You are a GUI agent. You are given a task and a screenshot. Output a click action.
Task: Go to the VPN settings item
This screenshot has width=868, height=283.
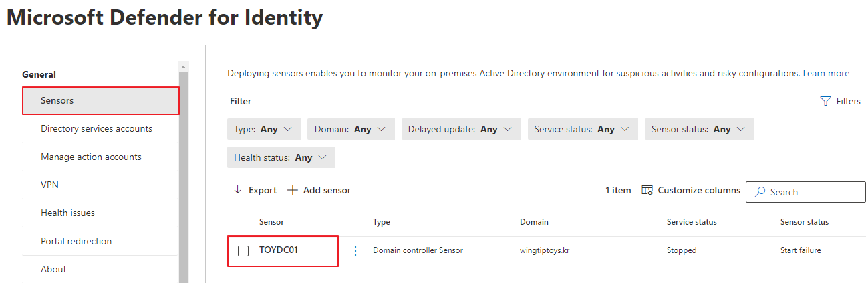(x=101, y=185)
